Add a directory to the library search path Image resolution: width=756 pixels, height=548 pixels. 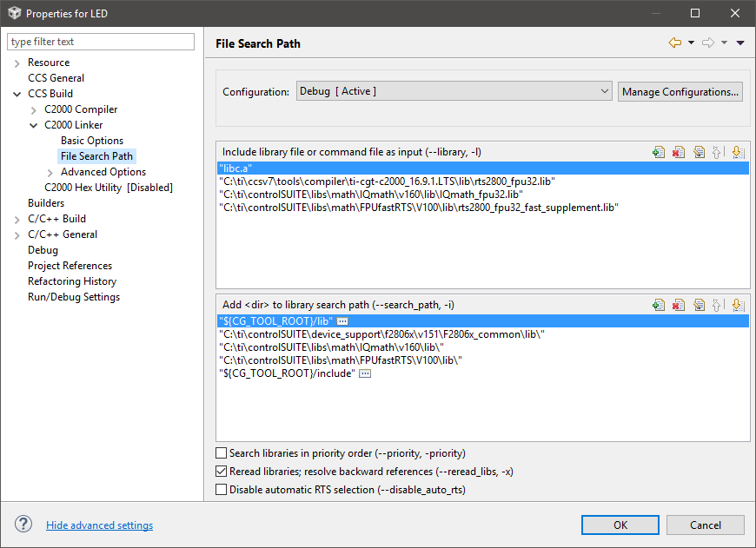[659, 305]
